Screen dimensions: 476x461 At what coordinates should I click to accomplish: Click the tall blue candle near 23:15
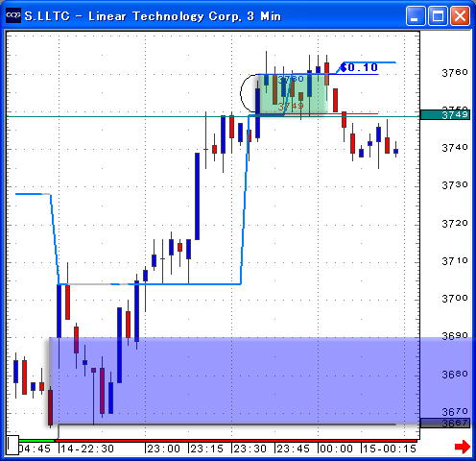tap(198, 196)
